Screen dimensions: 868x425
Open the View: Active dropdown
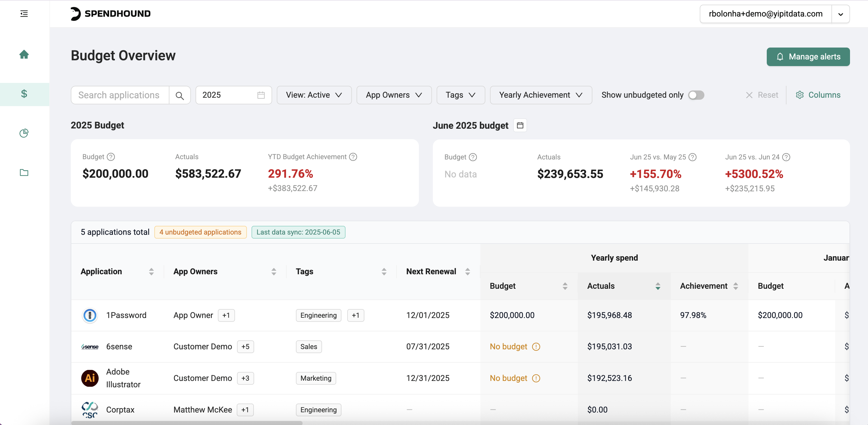314,95
